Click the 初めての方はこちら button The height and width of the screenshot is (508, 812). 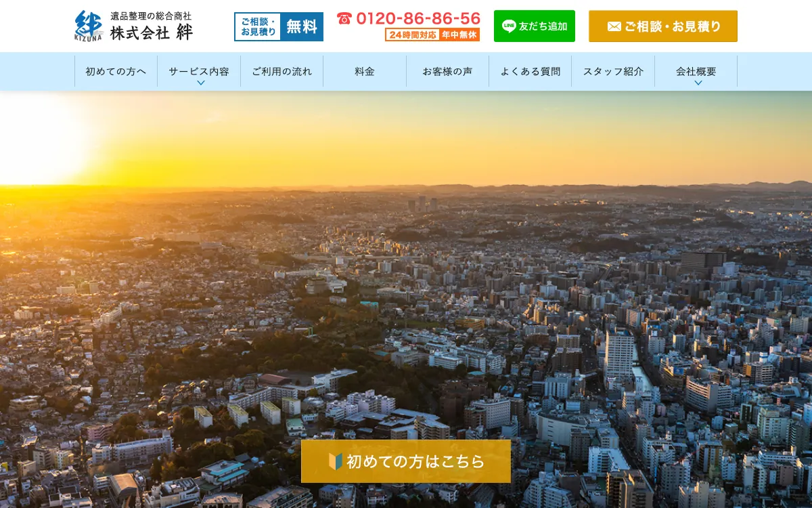(x=406, y=461)
